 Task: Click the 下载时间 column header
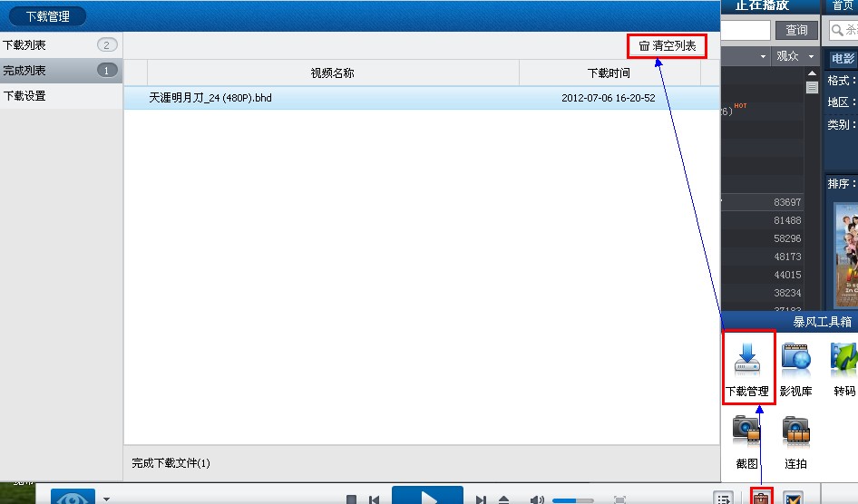609,73
